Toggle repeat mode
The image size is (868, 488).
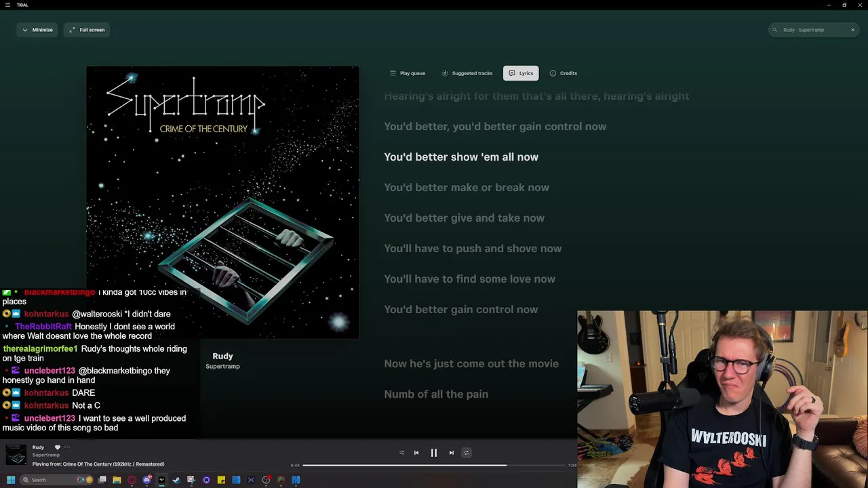pyautogui.click(x=466, y=453)
